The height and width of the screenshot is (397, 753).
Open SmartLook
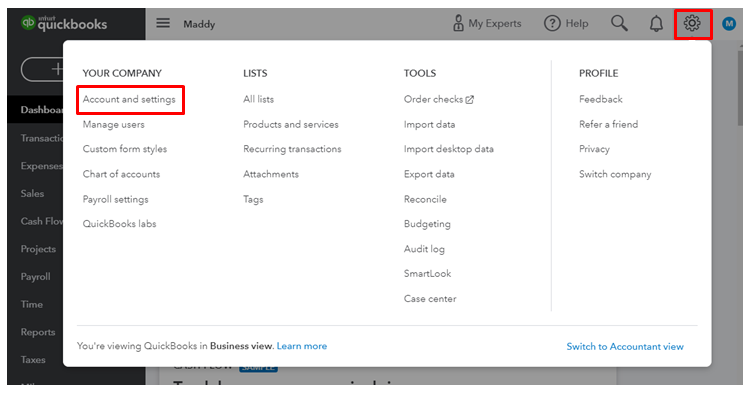click(427, 274)
